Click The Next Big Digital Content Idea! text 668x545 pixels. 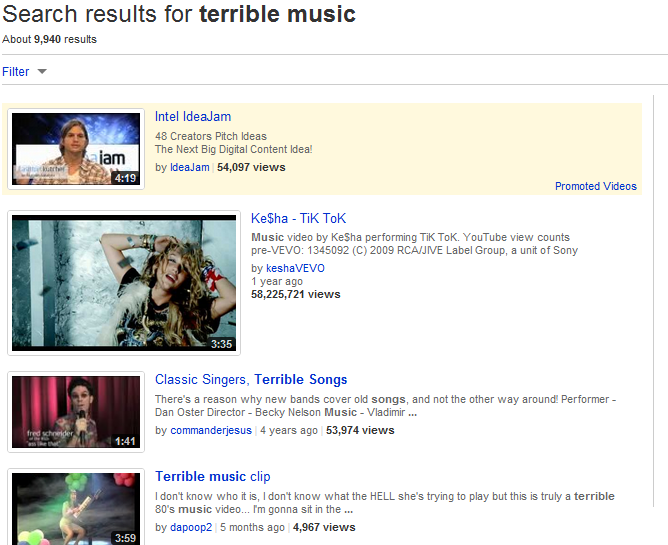click(233, 149)
